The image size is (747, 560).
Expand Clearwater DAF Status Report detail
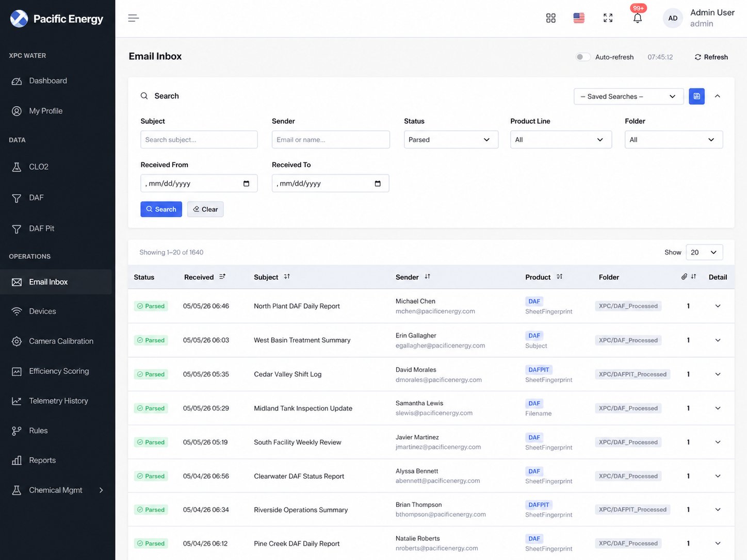coord(718,476)
